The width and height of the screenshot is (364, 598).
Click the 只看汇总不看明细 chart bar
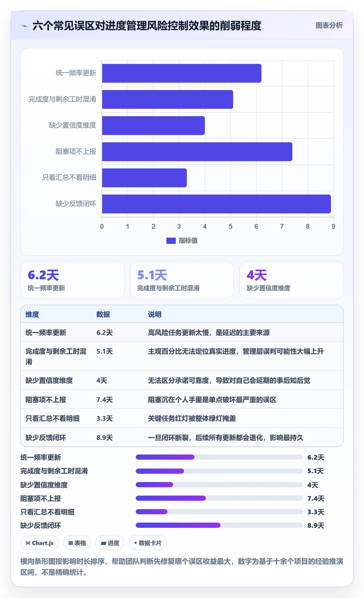pos(144,178)
